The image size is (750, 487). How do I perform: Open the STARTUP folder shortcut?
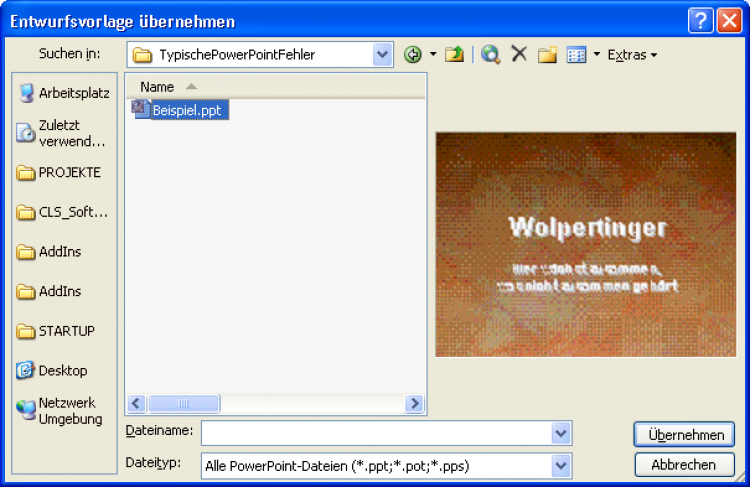tap(62, 331)
